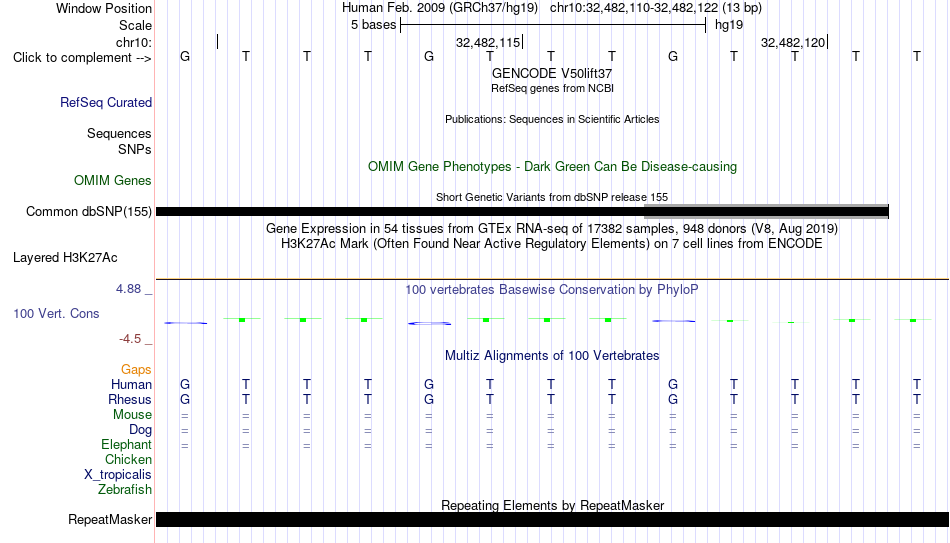Click the 4.88 conservation axis maximum

tap(129, 289)
